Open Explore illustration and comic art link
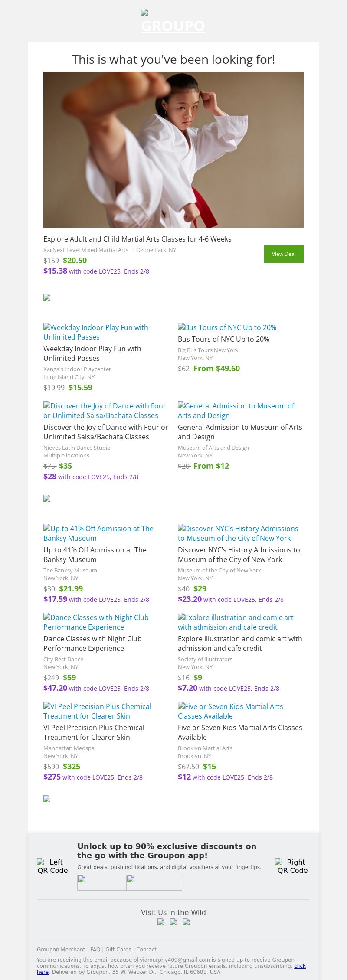 pos(236,622)
